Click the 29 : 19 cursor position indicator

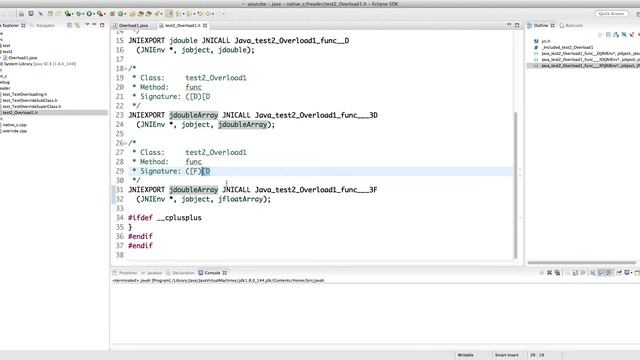tap(537, 355)
